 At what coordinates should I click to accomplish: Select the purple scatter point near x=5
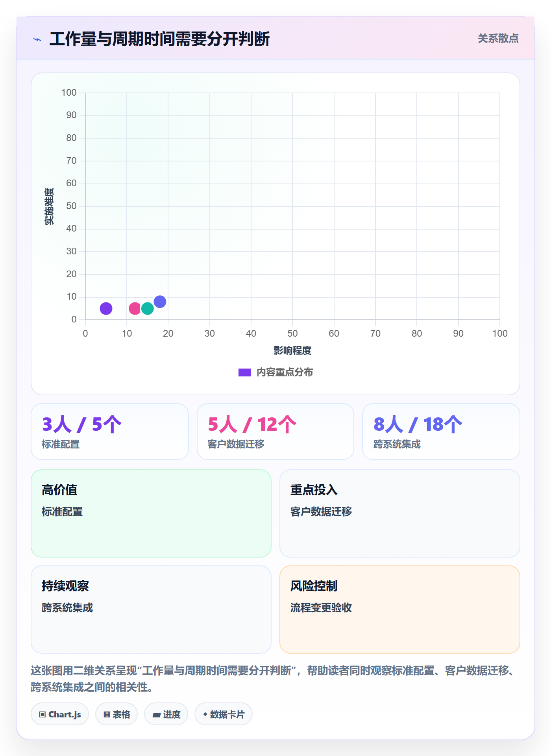pos(106,308)
